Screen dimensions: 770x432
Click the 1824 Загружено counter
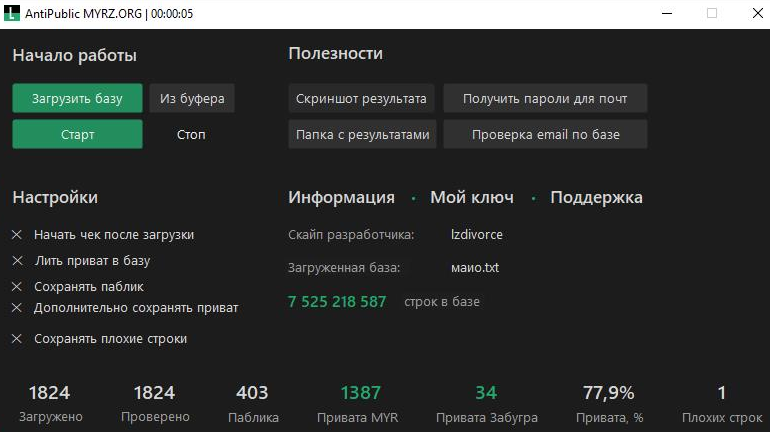50,393
